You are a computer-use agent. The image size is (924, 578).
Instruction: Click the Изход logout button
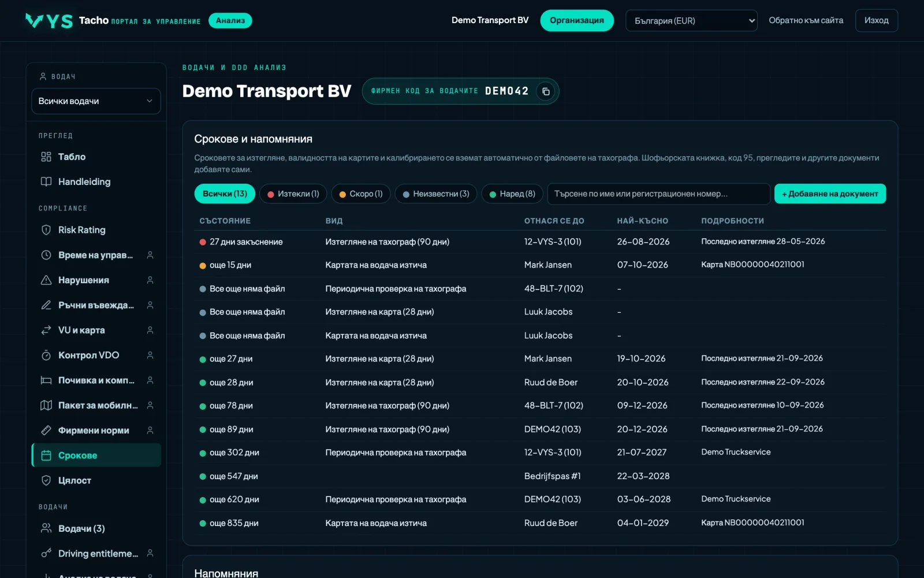click(876, 20)
